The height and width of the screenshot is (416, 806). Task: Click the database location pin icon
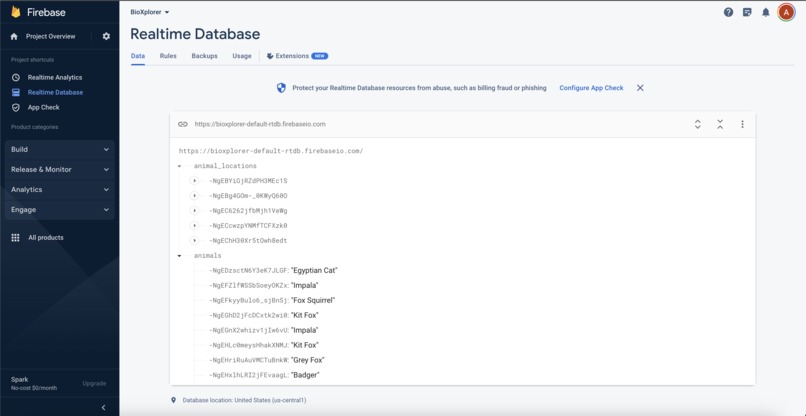click(173, 400)
